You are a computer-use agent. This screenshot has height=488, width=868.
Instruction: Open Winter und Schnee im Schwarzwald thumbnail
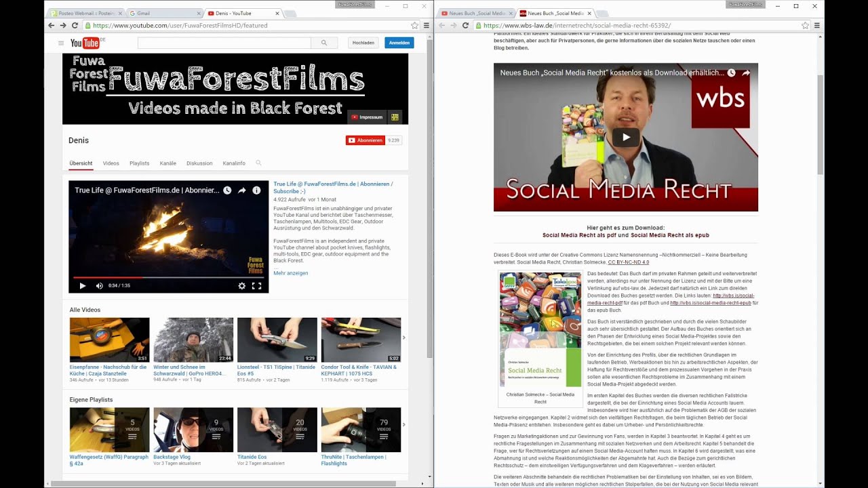click(x=193, y=340)
